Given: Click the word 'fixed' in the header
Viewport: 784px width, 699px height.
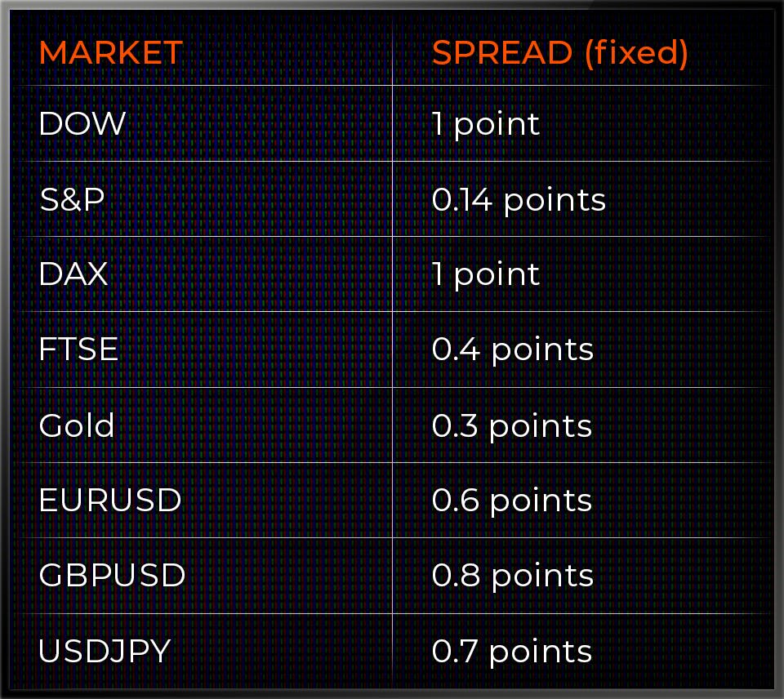Looking at the screenshot, I should click(x=636, y=52).
